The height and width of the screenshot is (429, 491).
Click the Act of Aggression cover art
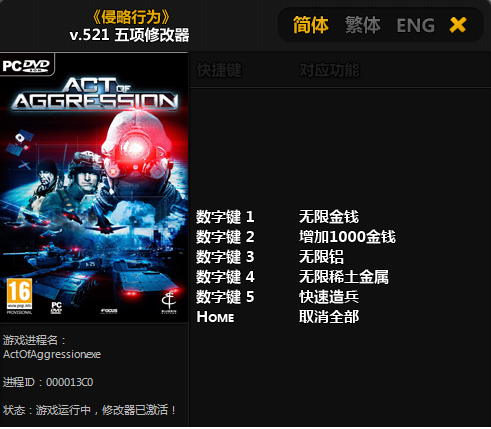point(94,188)
